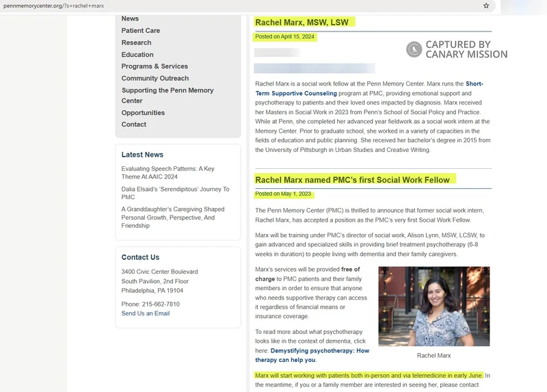Click the phone number 215-662-7810

click(x=161, y=304)
